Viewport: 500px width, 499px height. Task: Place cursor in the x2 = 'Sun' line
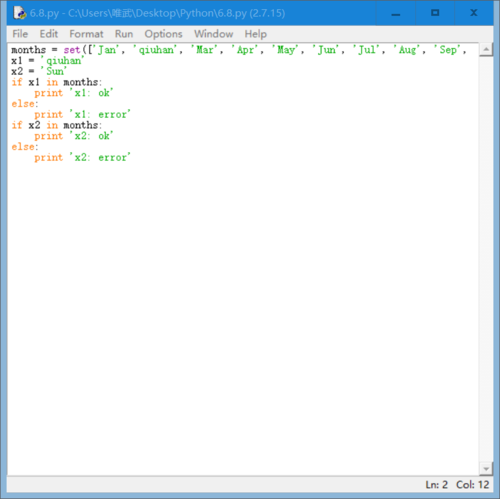(39, 71)
